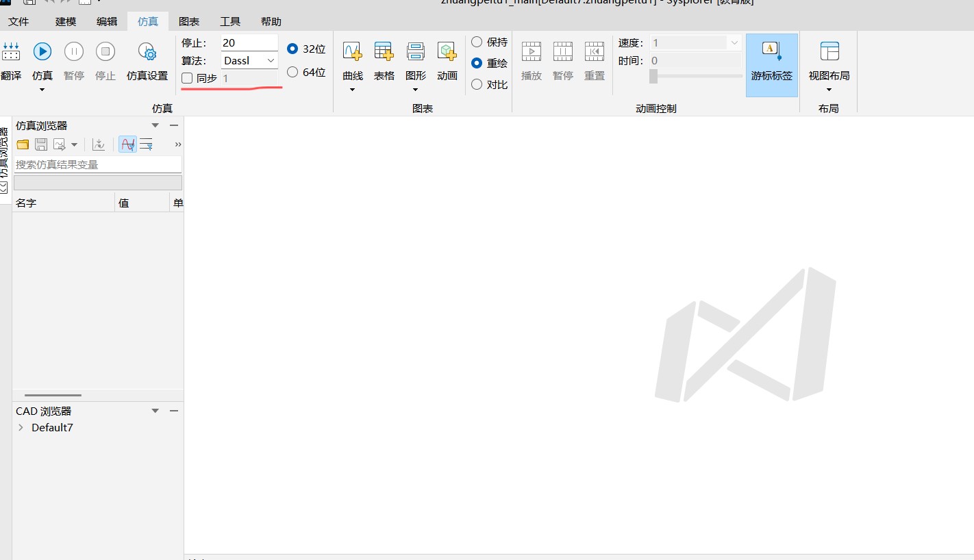Click the animation 暂停 (Pause) film icon
Screen dimensions: 974x560
point(563,51)
